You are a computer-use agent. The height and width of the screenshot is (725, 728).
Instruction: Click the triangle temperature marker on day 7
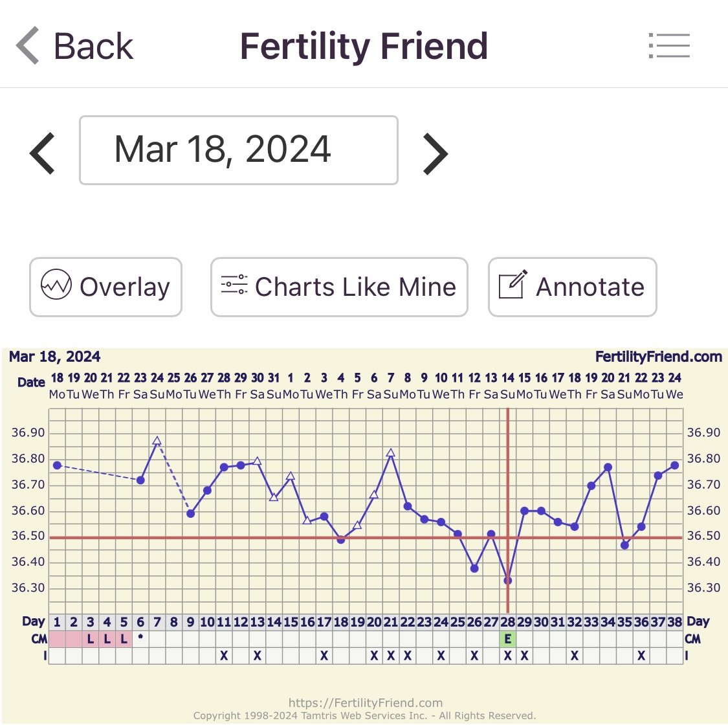click(157, 441)
